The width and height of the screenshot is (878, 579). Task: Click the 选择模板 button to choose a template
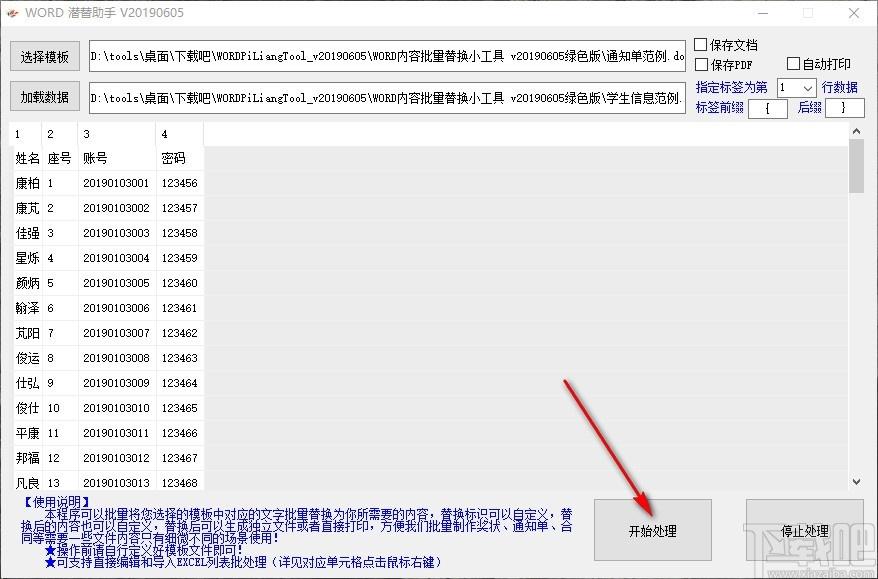44,56
